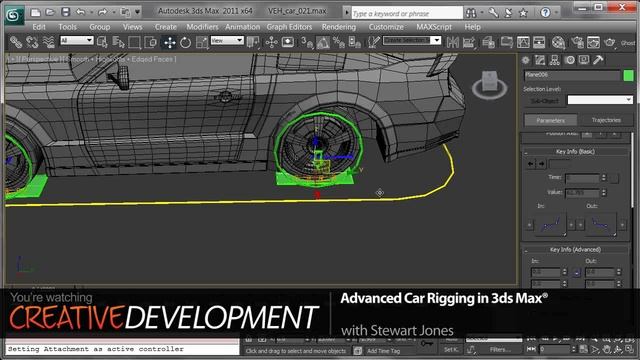640x360 pixels.
Task: Go to next key with right arrow button
Action: (541, 164)
